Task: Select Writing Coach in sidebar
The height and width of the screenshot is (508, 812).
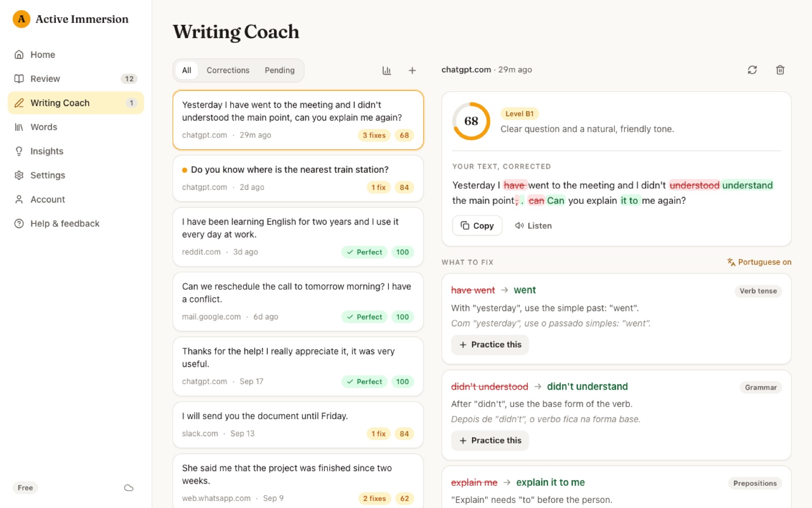Action: 76,103
